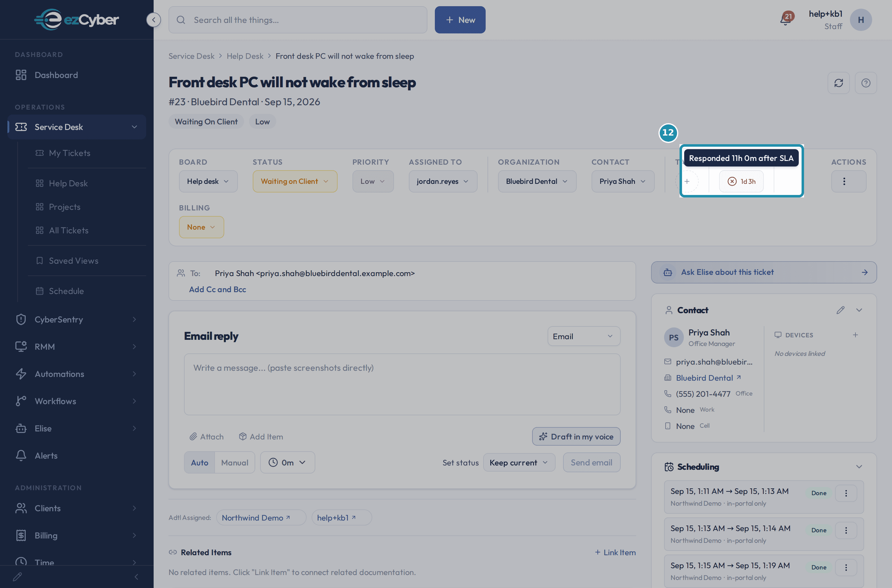Add a device with the Devices plus icon
Screen dimensions: 892x588
point(855,335)
